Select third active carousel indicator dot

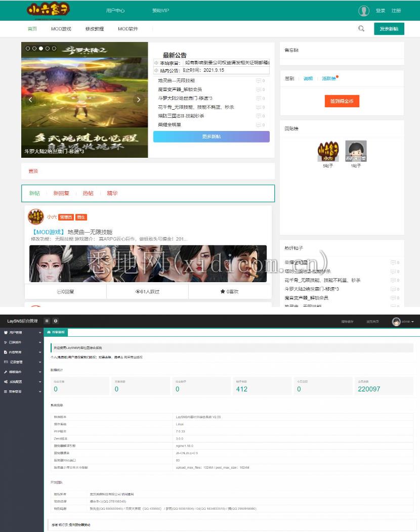(x=41, y=49)
